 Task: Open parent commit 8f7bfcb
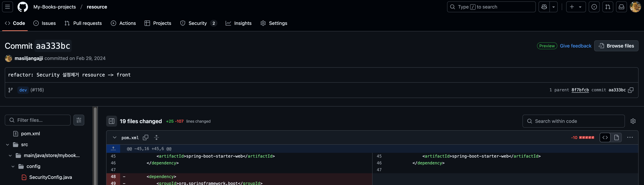580,90
